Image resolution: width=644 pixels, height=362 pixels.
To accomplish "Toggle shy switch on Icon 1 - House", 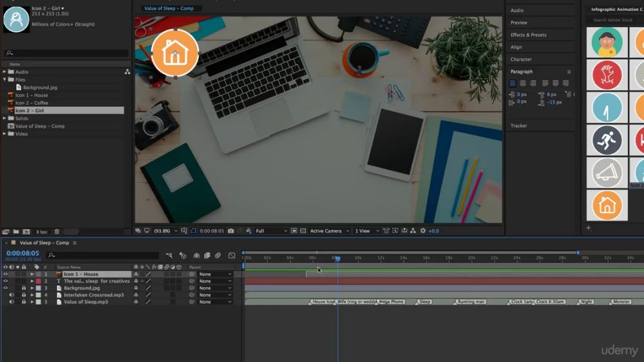I will click(x=136, y=274).
